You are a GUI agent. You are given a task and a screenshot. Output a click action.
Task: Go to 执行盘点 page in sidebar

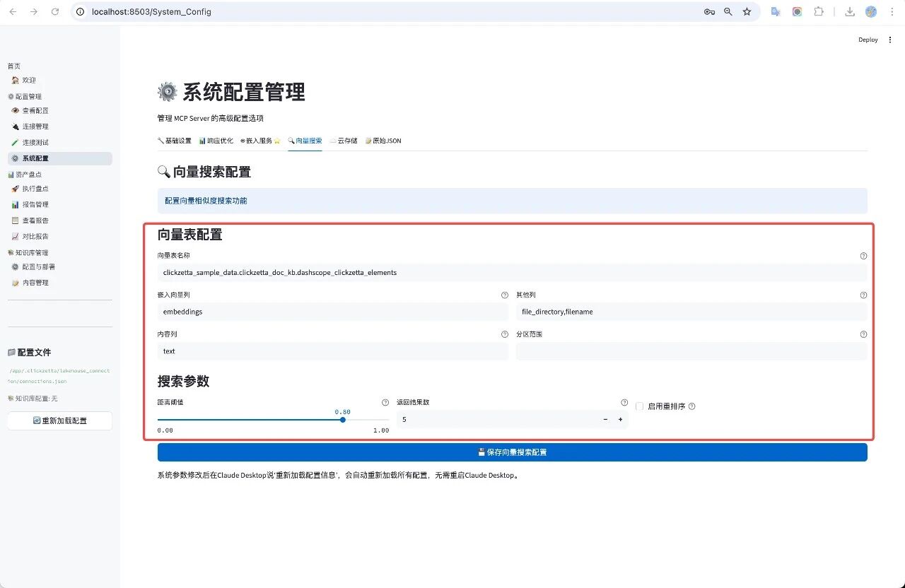(35, 189)
